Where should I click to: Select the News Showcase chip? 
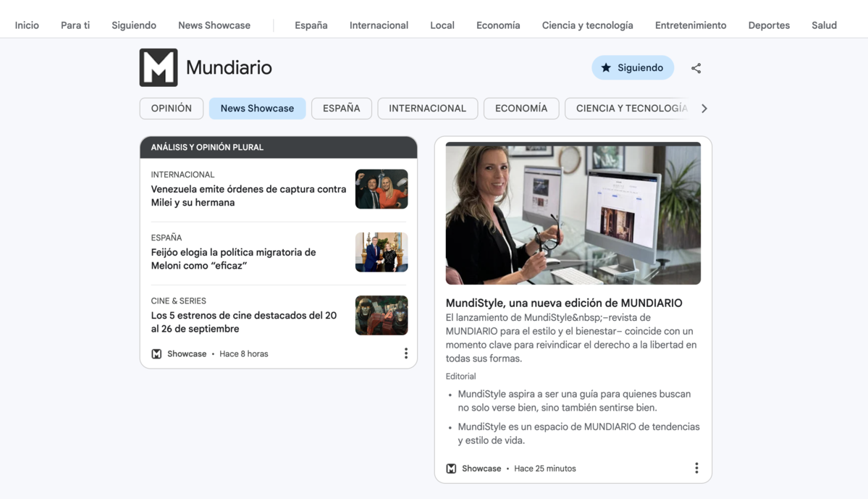click(258, 109)
